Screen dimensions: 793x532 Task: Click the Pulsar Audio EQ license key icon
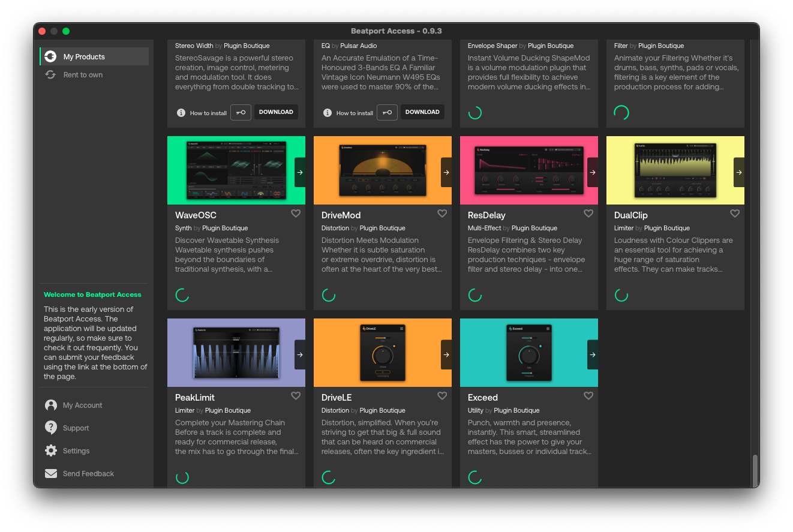[387, 112]
